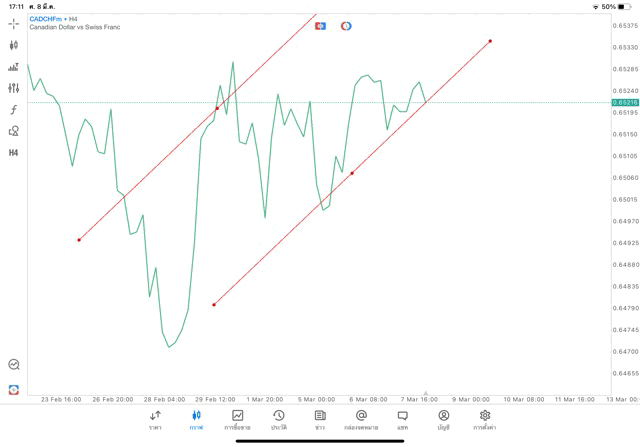Viewport: 640px width, 447px height.
Task: Open the กล่องจดหมาย (Mailbox) tab
Action: 361,420
